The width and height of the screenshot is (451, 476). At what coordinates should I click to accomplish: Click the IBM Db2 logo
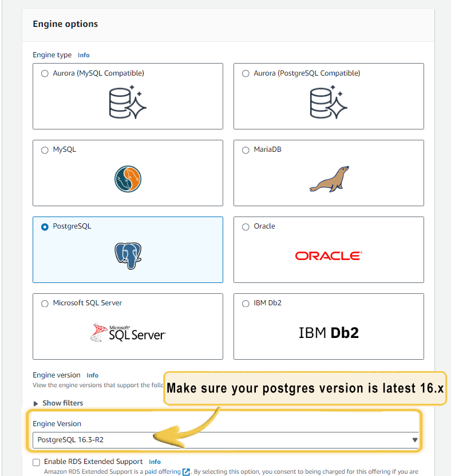pos(329,333)
